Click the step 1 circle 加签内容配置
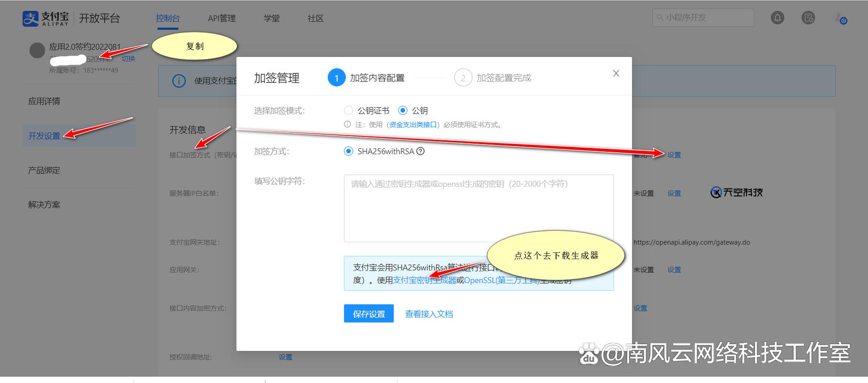Viewport: 868px width, 383px height. click(x=337, y=78)
